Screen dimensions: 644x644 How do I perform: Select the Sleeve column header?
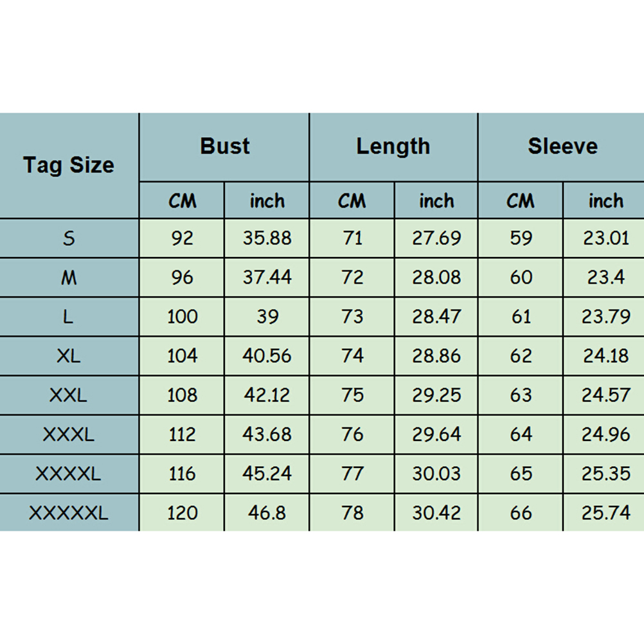[562, 147]
